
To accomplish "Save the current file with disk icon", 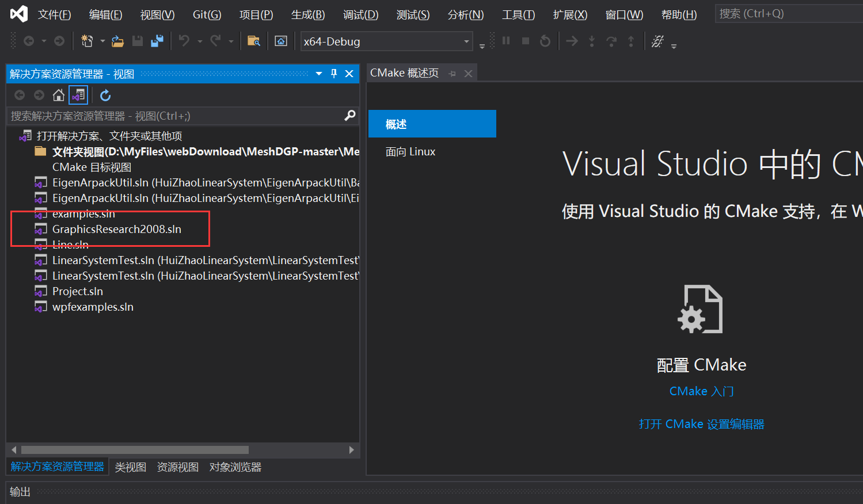I will click(x=138, y=41).
